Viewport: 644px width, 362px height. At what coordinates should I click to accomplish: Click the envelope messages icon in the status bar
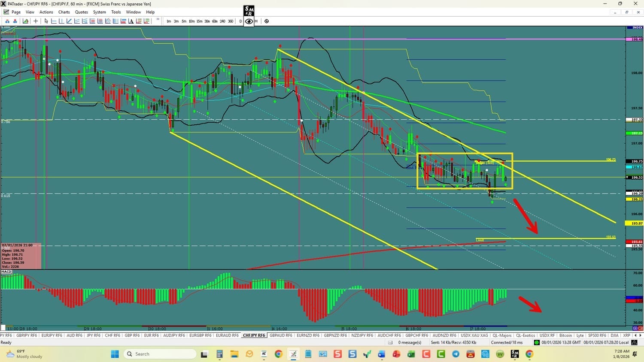(390, 342)
